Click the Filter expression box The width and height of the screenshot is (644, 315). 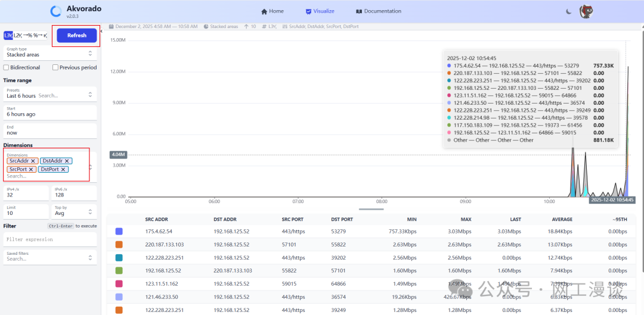click(50, 239)
